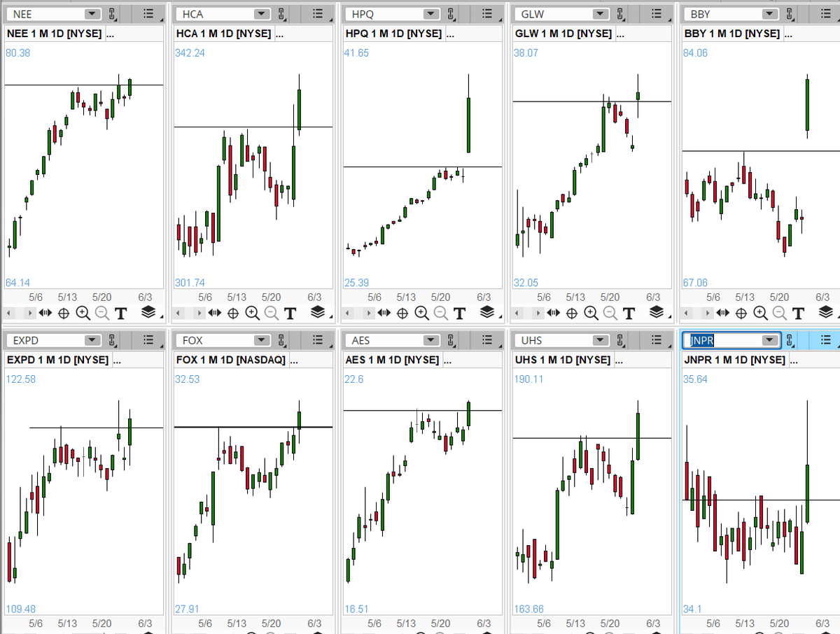Click ellipsis button next to AES title
Viewport: 840px width, 634px height.
(x=448, y=360)
